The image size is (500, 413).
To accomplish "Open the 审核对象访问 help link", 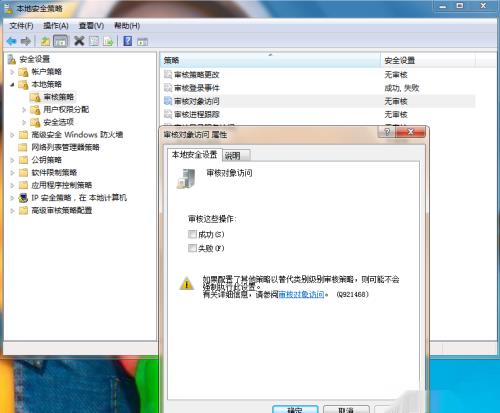I will point(301,294).
